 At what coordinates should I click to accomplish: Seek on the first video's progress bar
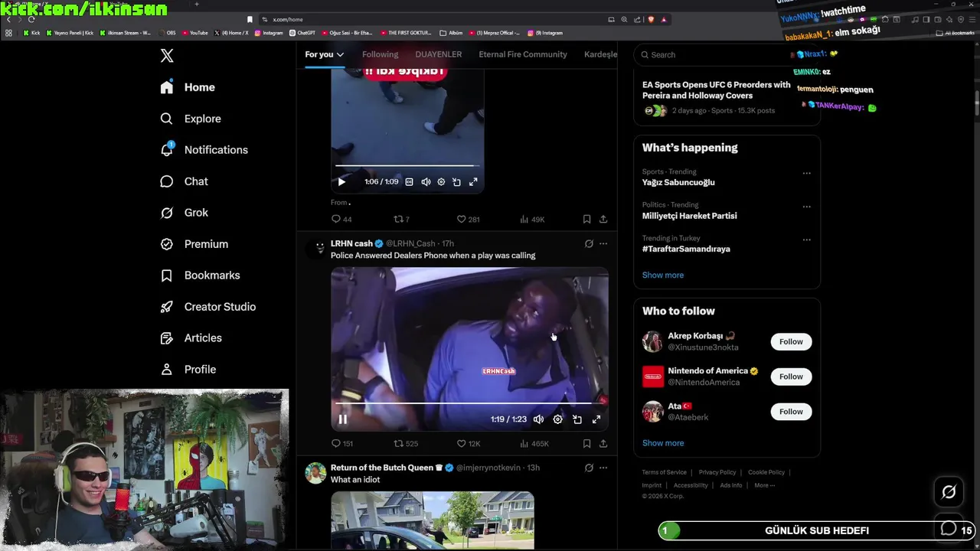click(407, 166)
